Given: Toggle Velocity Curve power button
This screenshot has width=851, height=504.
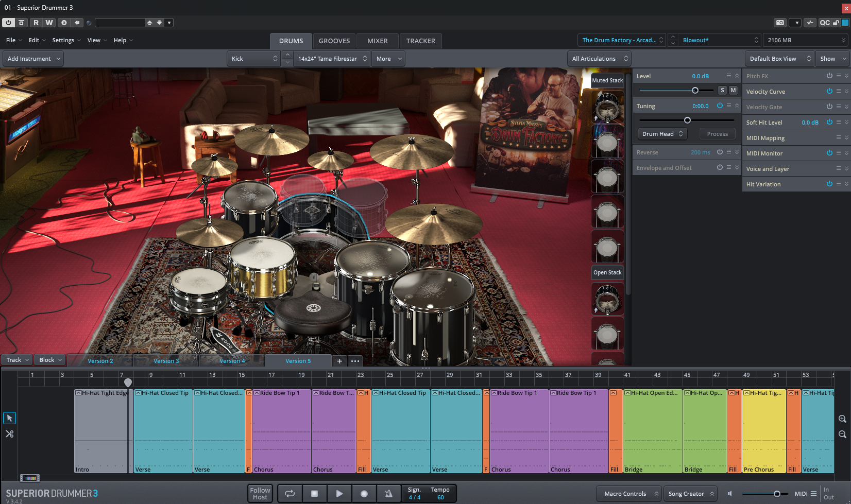Looking at the screenshot, I should (x=829, y=91).
